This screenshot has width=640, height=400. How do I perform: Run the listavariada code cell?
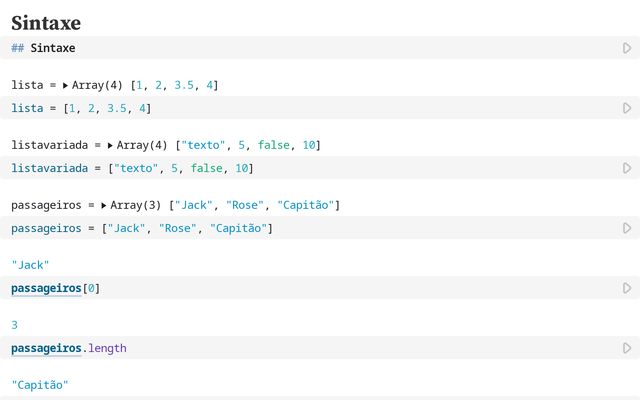click(x=627, y=168)
